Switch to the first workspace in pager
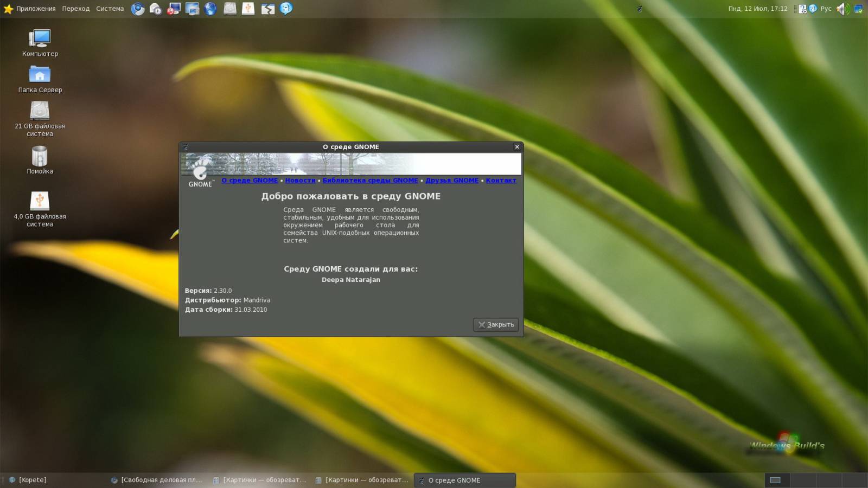Screen dimensions: 868x488 777,480
